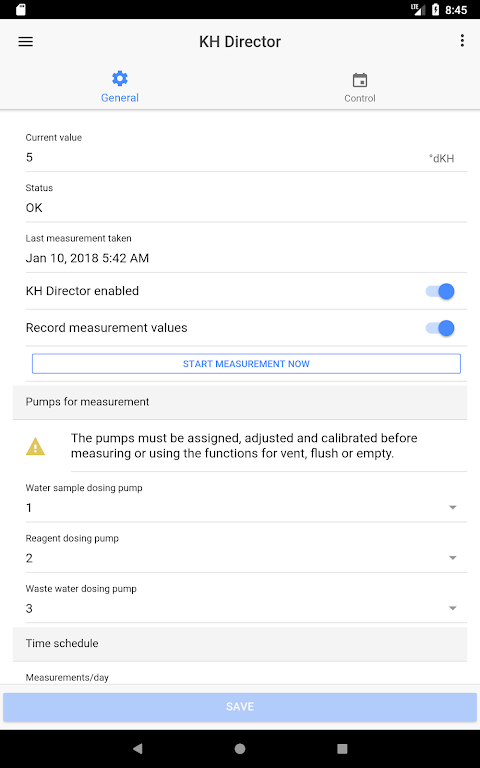This screenshot has height=768, width=480.
Task: Tap the Control calendar icon
Action: click(x=360, y=80)
